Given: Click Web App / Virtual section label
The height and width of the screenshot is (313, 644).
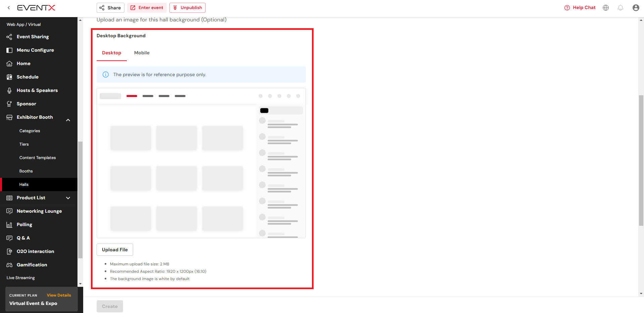Looking at the screenshot, I should (23, 24).
